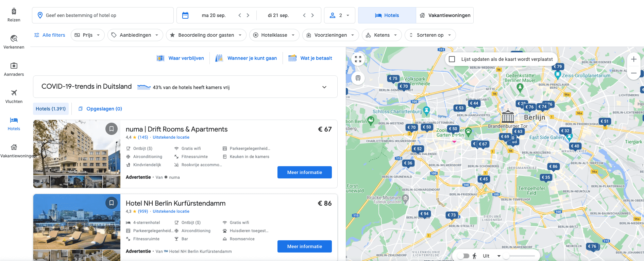Open the Ketens filter dropdown
The width and height of the screenshot is (644, 261).
pos(382,35)
